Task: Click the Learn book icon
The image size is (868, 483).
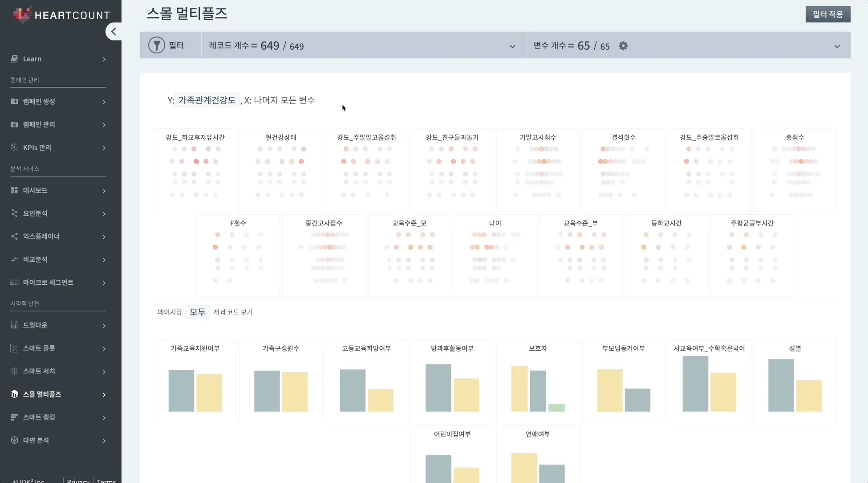Action: [14, 59]
